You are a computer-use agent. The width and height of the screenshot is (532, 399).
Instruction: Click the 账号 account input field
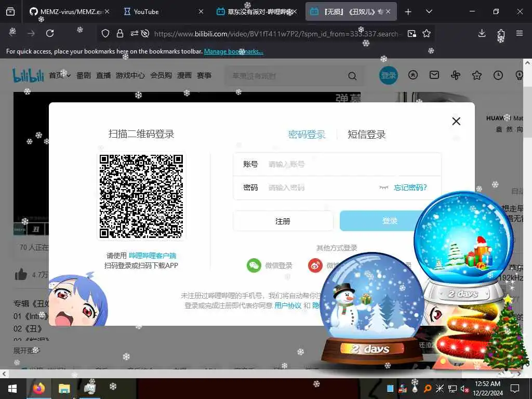click(x=337, y=164)
